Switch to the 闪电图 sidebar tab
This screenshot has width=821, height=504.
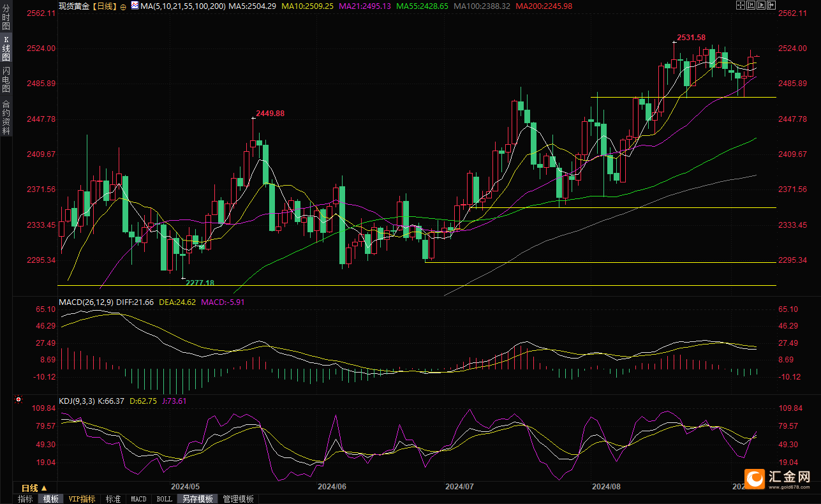[6, 80]
